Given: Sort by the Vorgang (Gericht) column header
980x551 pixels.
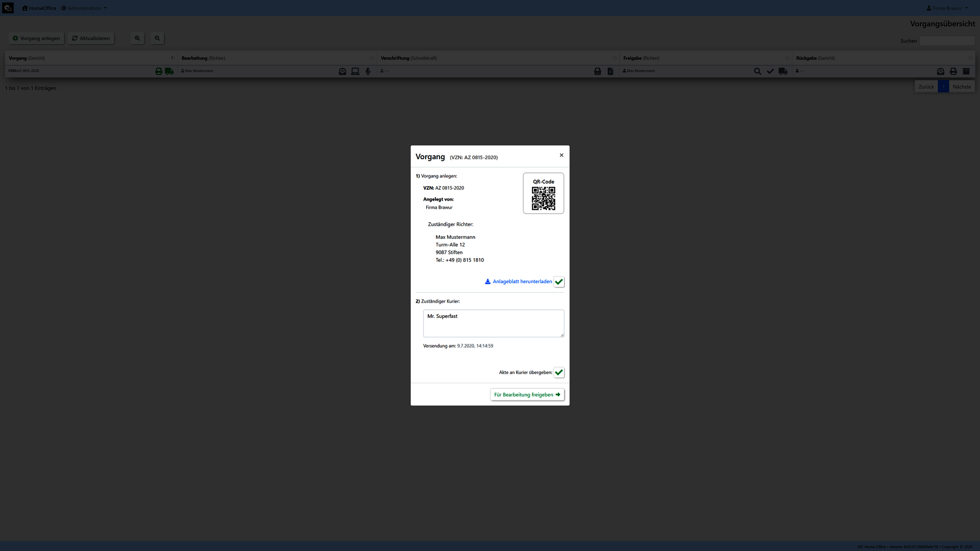Looking at the screenshot, I should click(x=91, y=58).
